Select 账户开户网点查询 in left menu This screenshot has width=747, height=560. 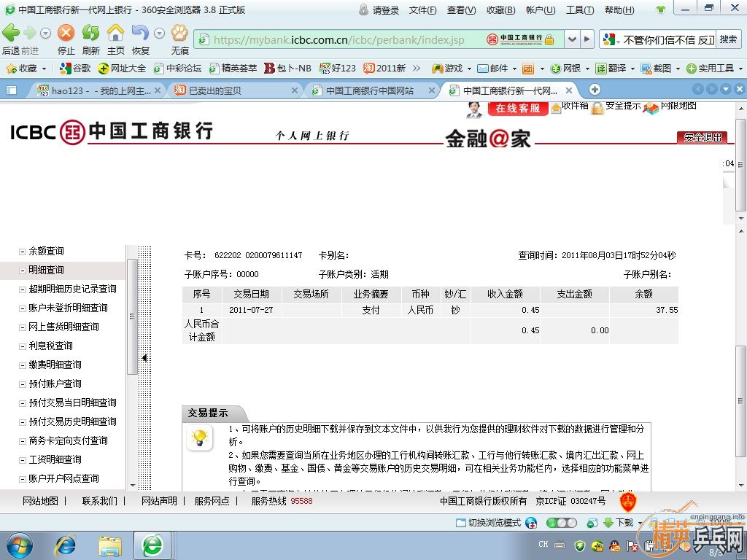coord(63,478)
